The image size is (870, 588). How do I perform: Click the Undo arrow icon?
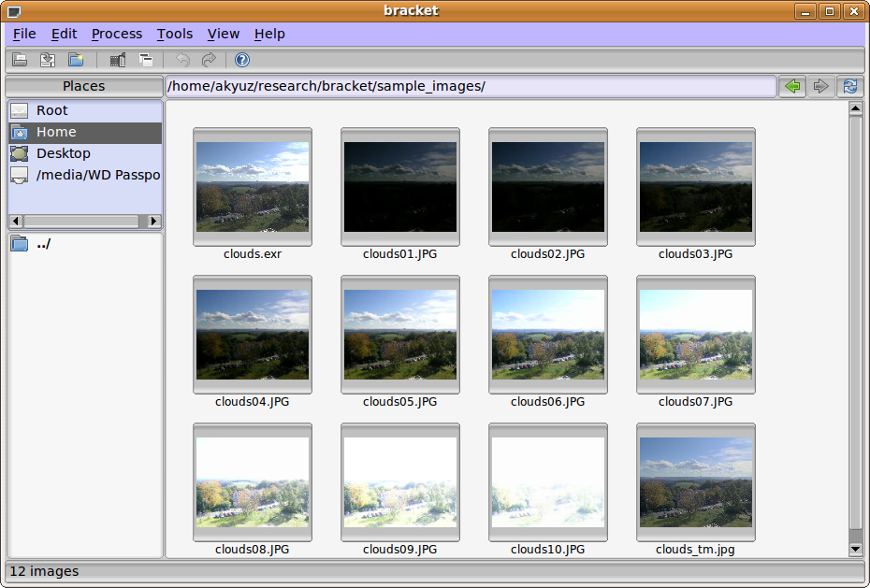182,60
